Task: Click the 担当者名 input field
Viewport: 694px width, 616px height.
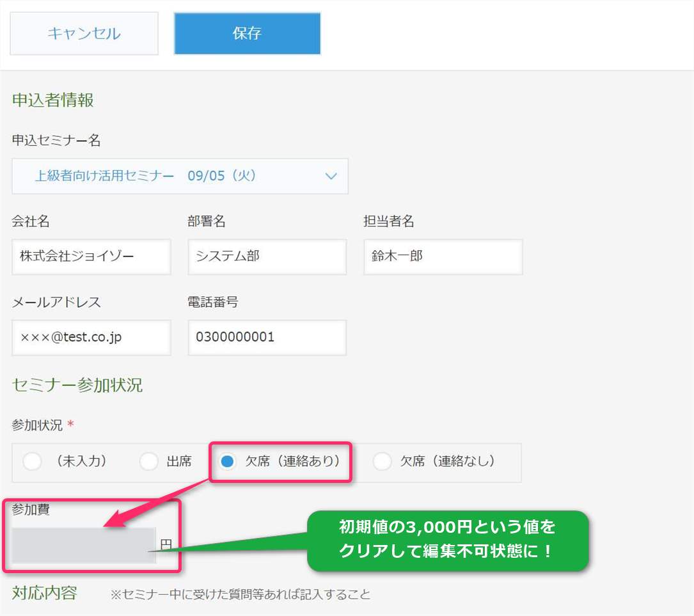Action: point(443,257)
